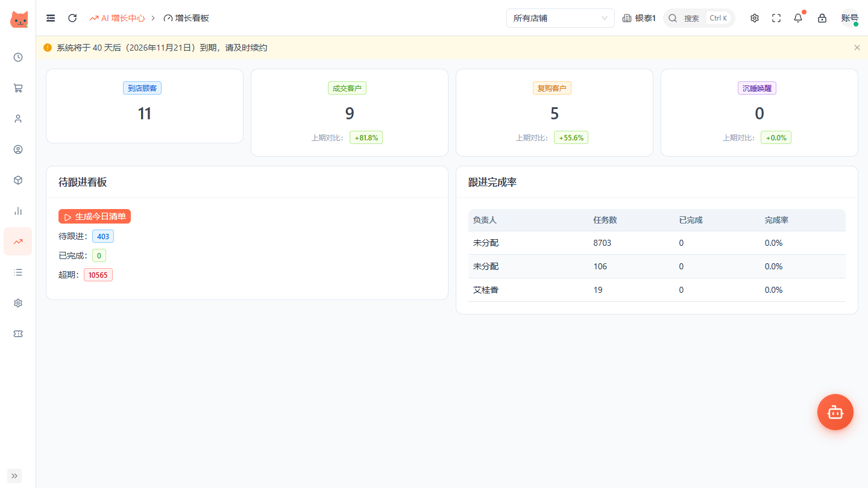The image size is (868, 488).
Task: Click the AI 增长中心 breadcrumb
Action: point(118,18)
